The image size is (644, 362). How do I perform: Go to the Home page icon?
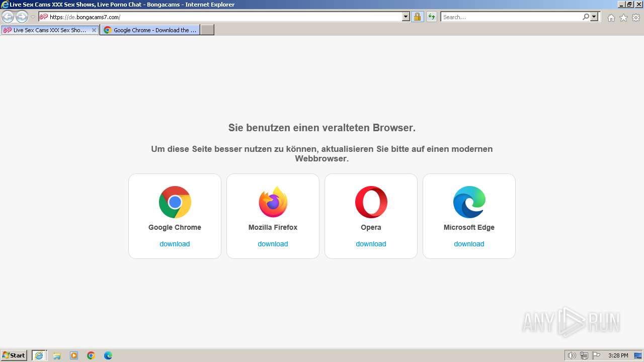click(611, 18)
